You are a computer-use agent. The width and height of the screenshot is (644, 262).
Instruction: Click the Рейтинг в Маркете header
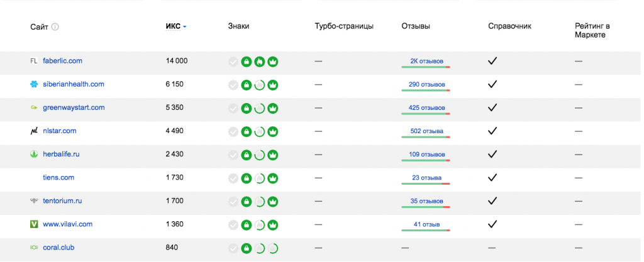(592, 31)
